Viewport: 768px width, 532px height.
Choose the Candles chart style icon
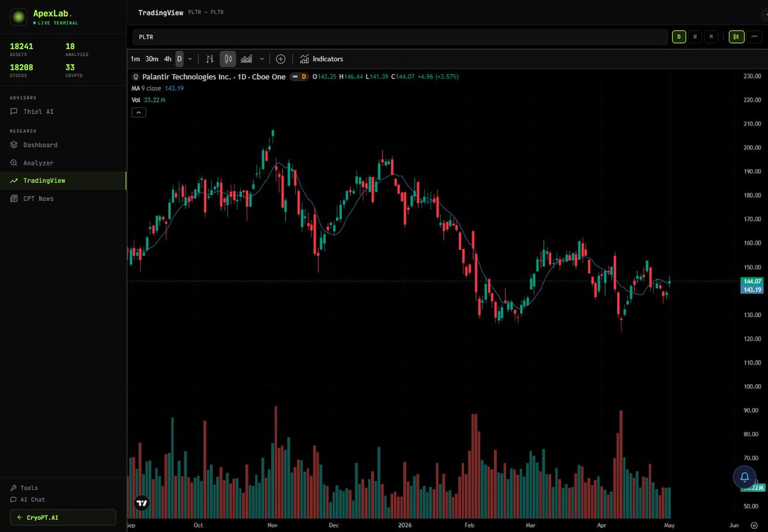pyautogui.click(x=228, y=59)
